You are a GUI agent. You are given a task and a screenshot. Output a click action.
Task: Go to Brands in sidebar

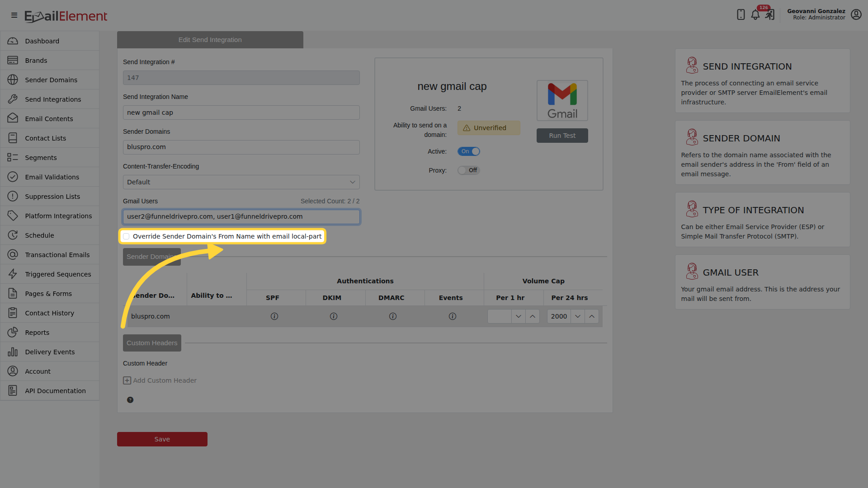click(50, 61)
